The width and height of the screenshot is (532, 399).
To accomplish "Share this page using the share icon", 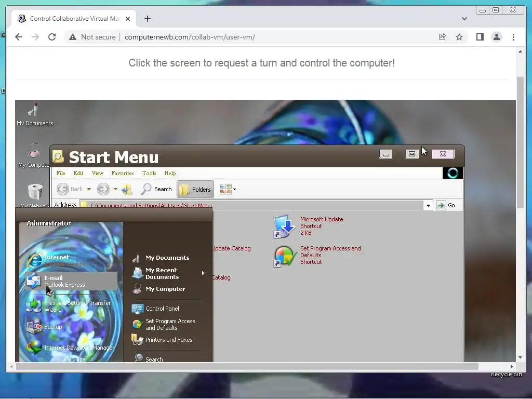I will pyautogui.click(x=442, y=37).
